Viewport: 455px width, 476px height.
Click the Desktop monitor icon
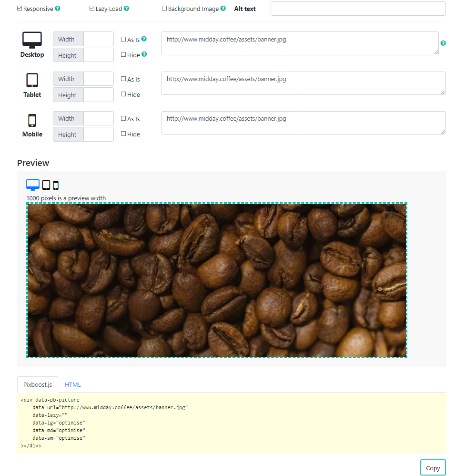tap(32, 40)
